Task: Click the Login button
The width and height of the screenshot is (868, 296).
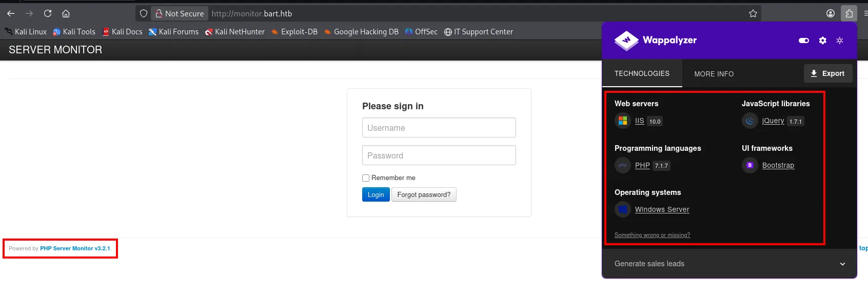Action: coord(376,194)
